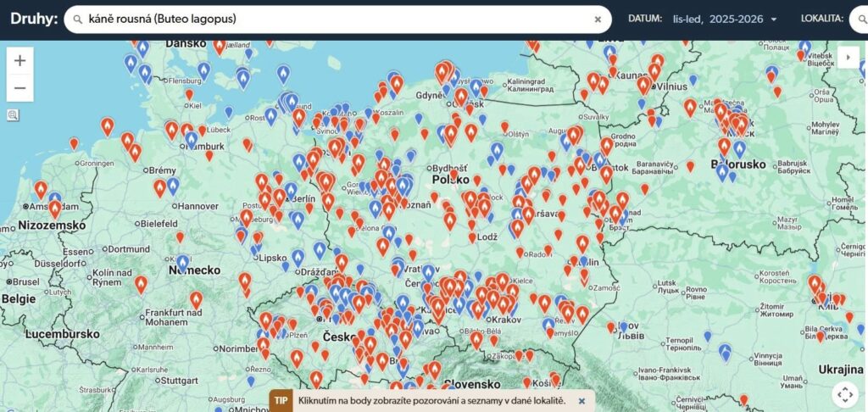Click the LOKALITA location search box
The image size is (868, 412).
[x=858, y=19]
